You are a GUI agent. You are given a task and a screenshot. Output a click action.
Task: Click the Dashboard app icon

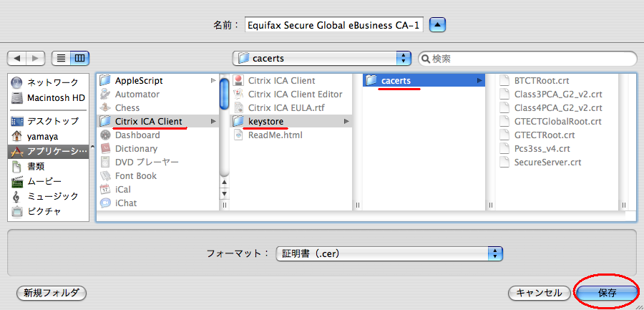click(x=106, y=135)
